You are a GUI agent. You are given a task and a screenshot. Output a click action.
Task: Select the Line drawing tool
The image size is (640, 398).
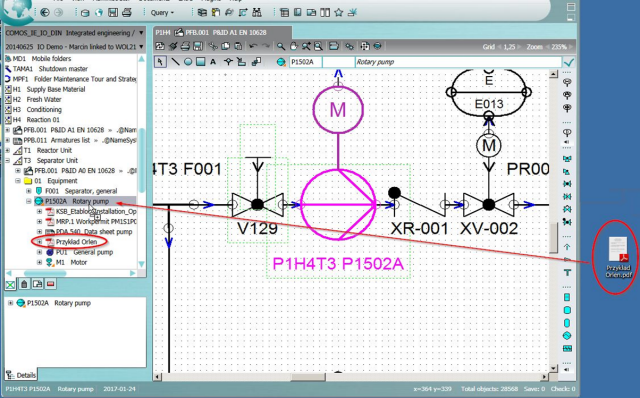point(176,62)
